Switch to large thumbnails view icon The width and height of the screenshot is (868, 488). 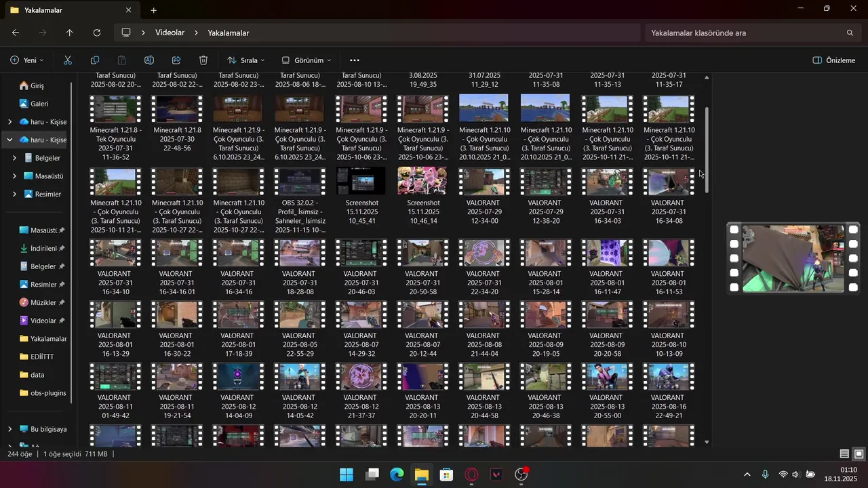859,453
